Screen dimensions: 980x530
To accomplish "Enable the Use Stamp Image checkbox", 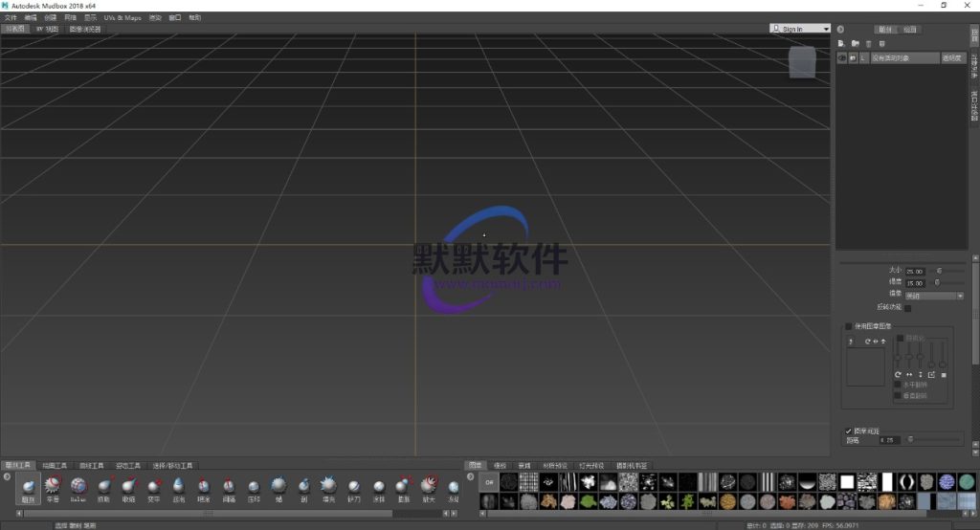I will coord(848,326).
